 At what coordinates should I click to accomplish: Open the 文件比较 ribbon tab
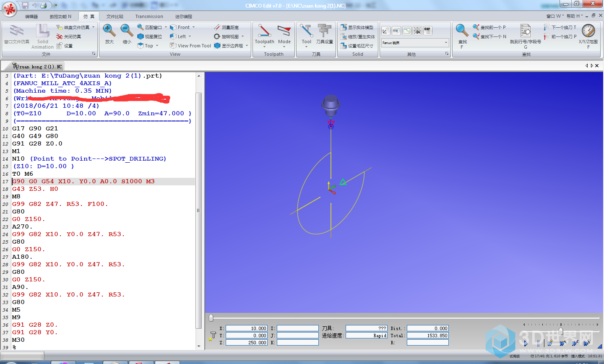[115, 16]
